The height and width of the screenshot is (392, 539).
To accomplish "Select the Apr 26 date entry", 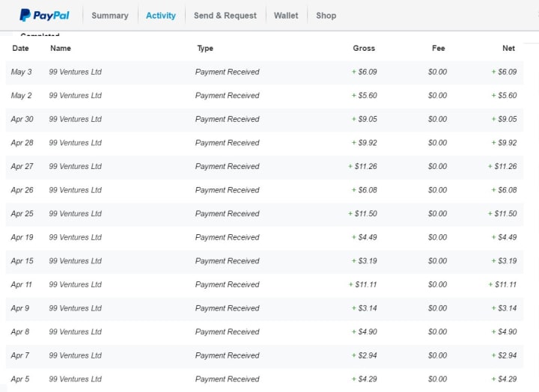I will tap(22, 190).
